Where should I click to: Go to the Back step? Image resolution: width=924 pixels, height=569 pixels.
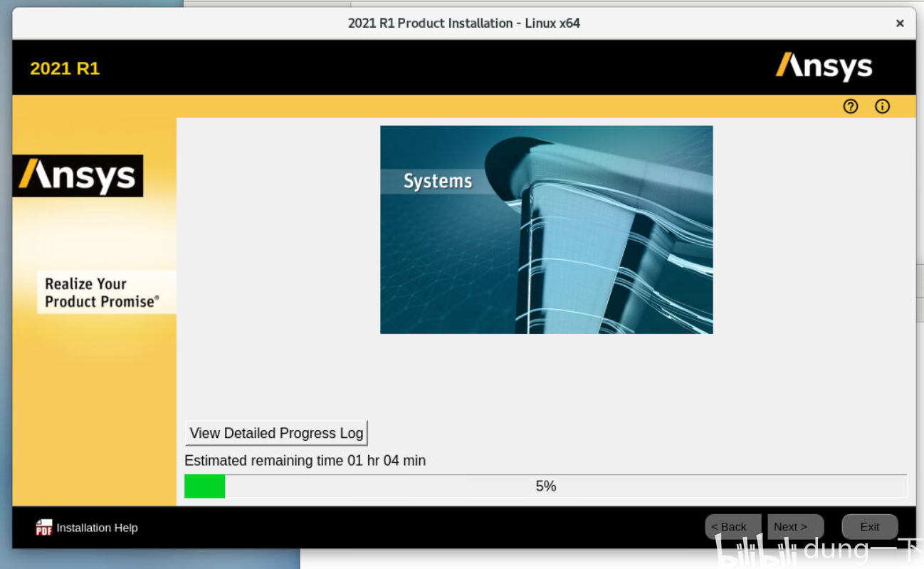[733, 527]
